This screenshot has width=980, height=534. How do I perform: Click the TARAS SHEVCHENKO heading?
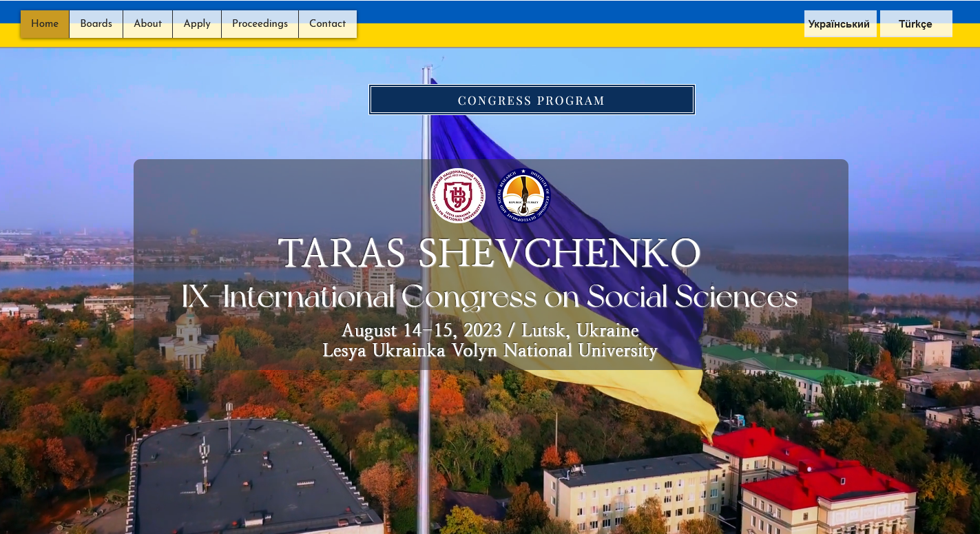(x=490, y=254)
